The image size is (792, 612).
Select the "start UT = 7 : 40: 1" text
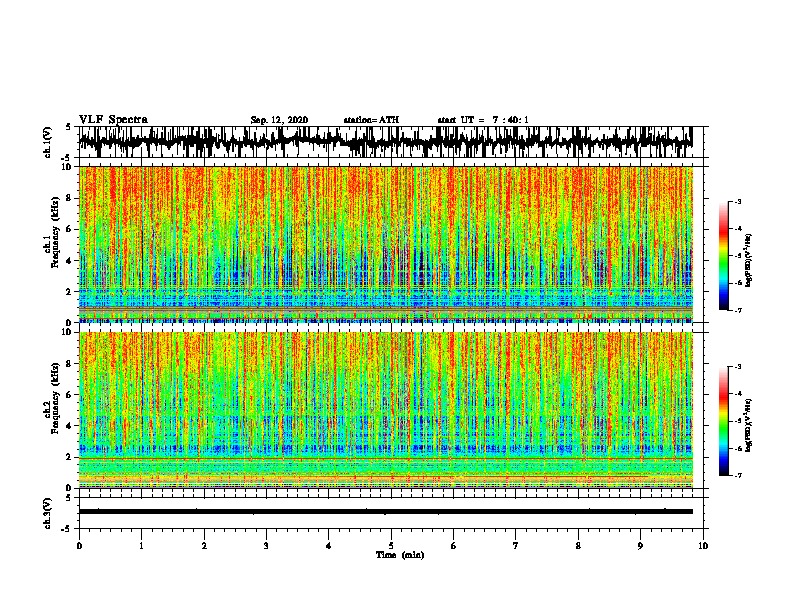pos(483,120)
